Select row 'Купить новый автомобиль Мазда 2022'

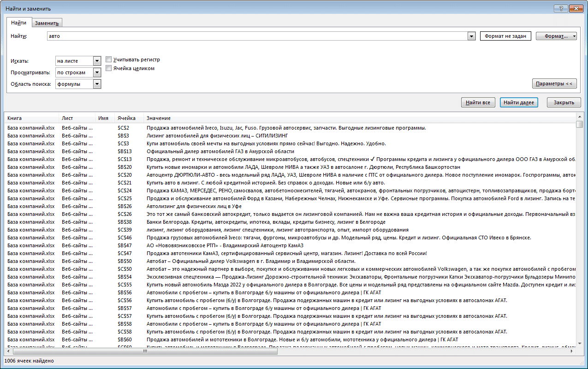pyautogui.click(x=290, y=285)
